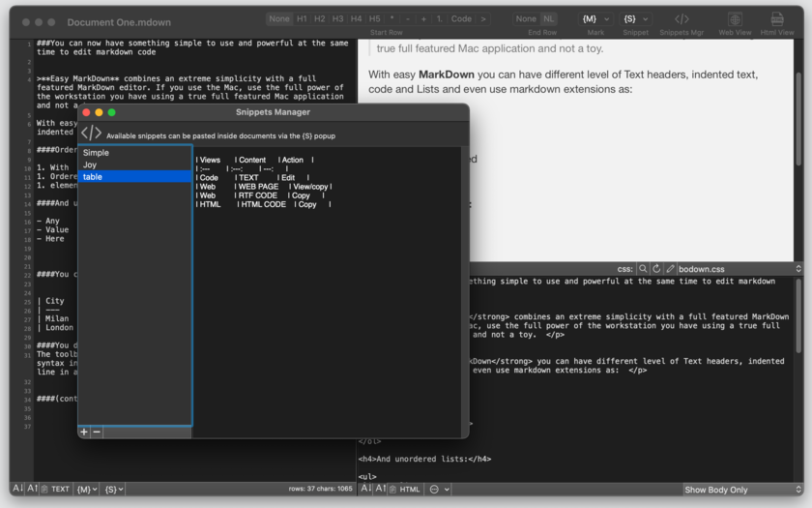Set Start Row style to None
The width and height of the screenshot is (812, 508).
point(279,18)
